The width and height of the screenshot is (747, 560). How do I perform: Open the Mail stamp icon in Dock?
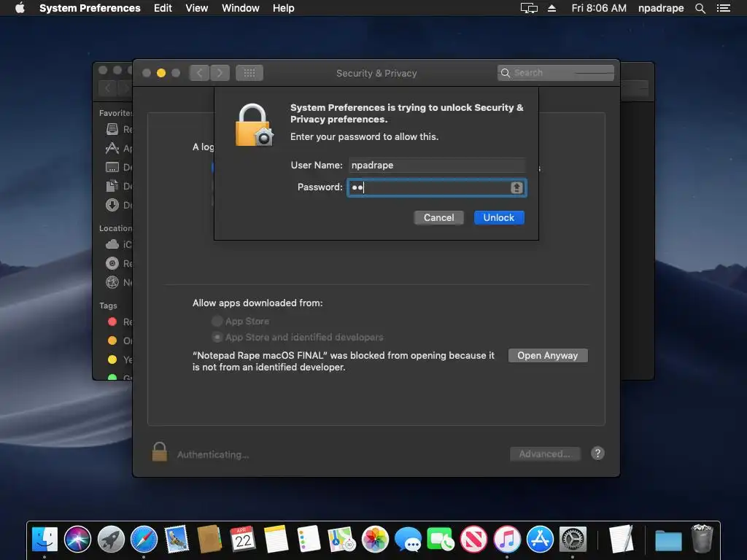coord(177,539)
